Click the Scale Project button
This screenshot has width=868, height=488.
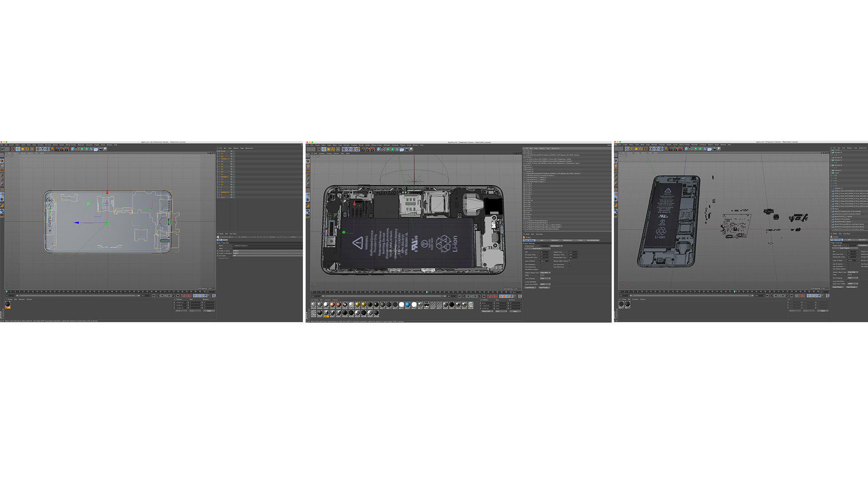[x=538, y=249]
